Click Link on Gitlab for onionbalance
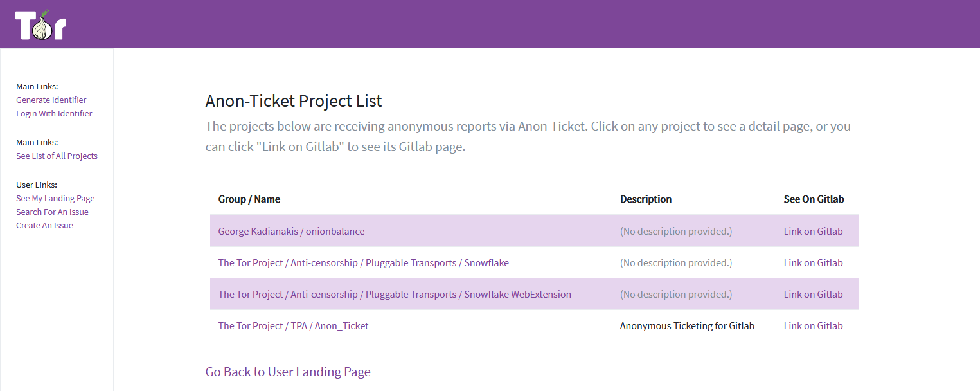The image size is (980, 391). pos(813,231)
